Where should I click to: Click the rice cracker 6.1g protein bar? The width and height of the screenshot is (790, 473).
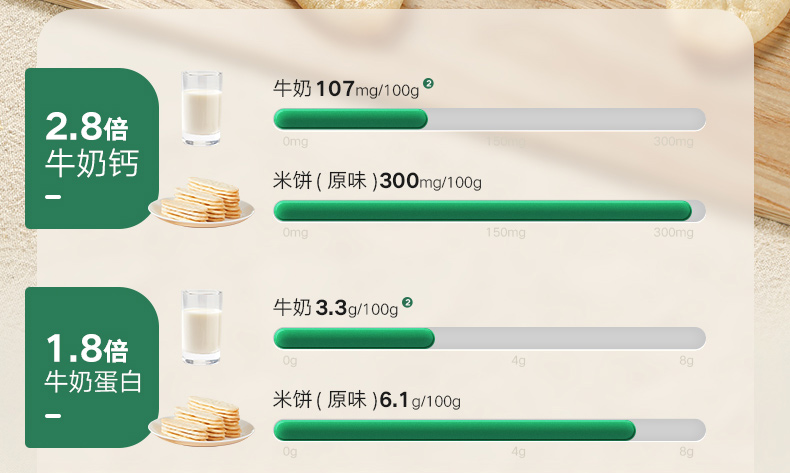pyautogui.click(x=489, y=430)
